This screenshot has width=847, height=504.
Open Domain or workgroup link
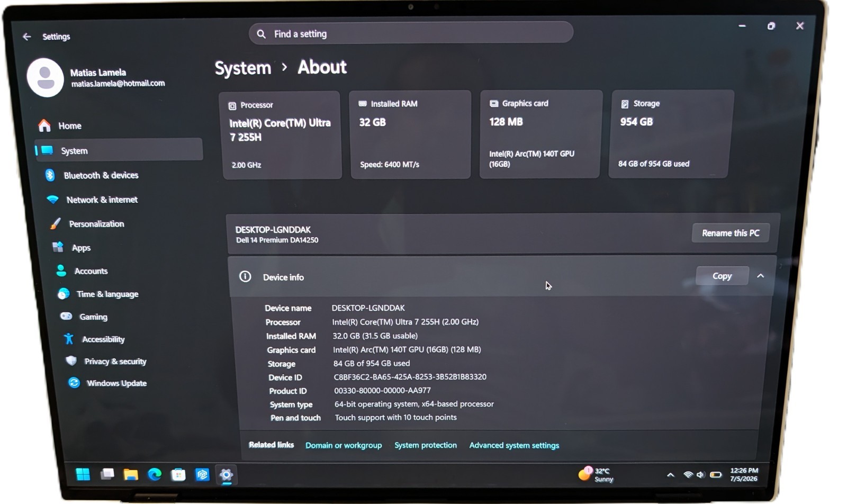[344, 445]
